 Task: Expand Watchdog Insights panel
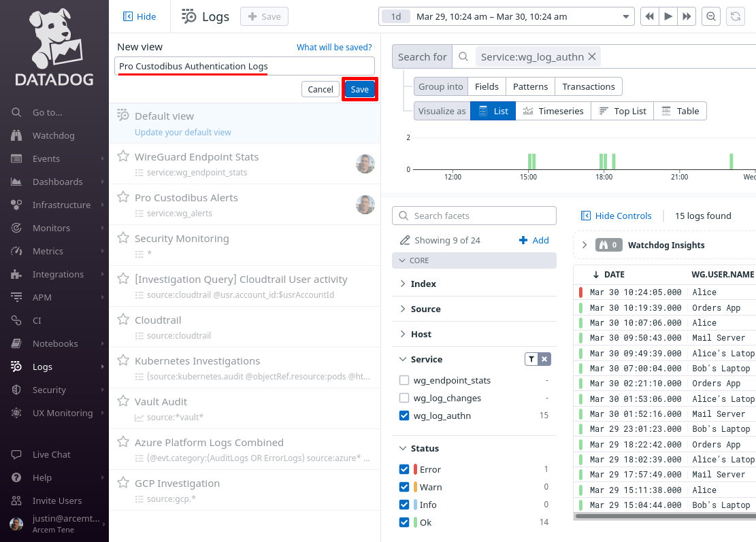tap(585, 245)
